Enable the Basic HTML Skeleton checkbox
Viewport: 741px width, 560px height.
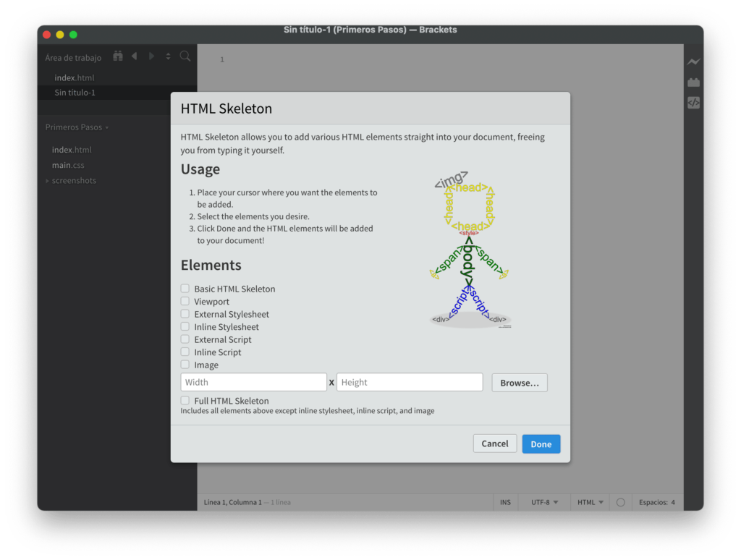pos(185,288)
